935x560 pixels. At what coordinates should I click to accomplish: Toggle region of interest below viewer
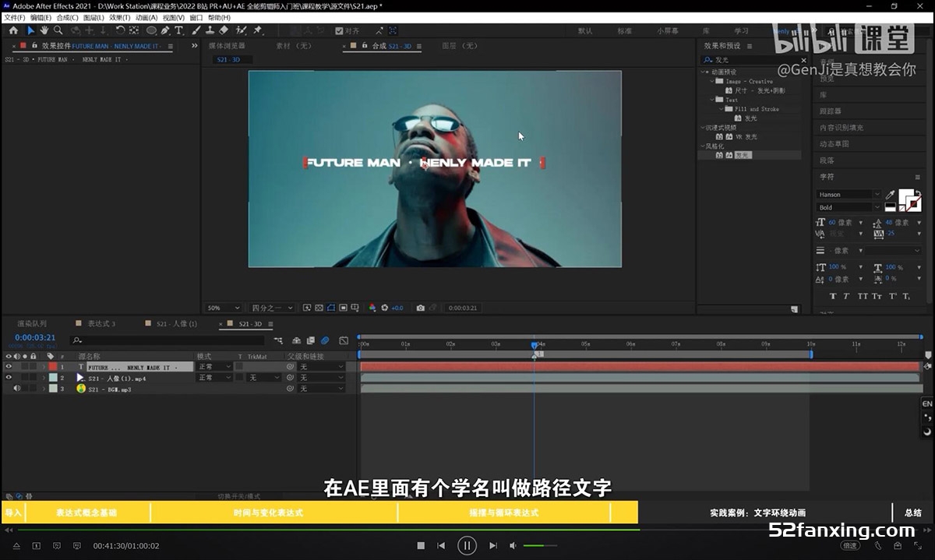pos(343,308)
